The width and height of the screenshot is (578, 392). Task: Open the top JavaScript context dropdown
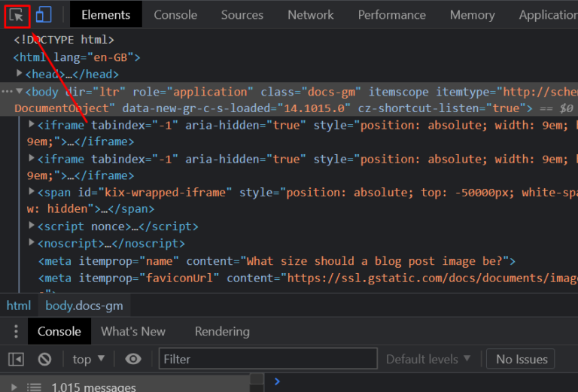[89, 359]
